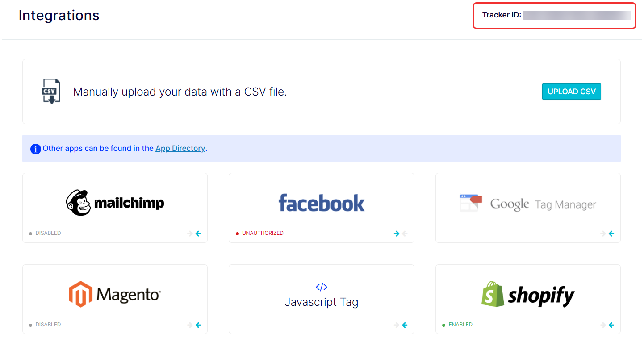Screen dimensions: 644x342
Task: Click the Mailchimp monkey logo
Action: [x=78, y=203]
